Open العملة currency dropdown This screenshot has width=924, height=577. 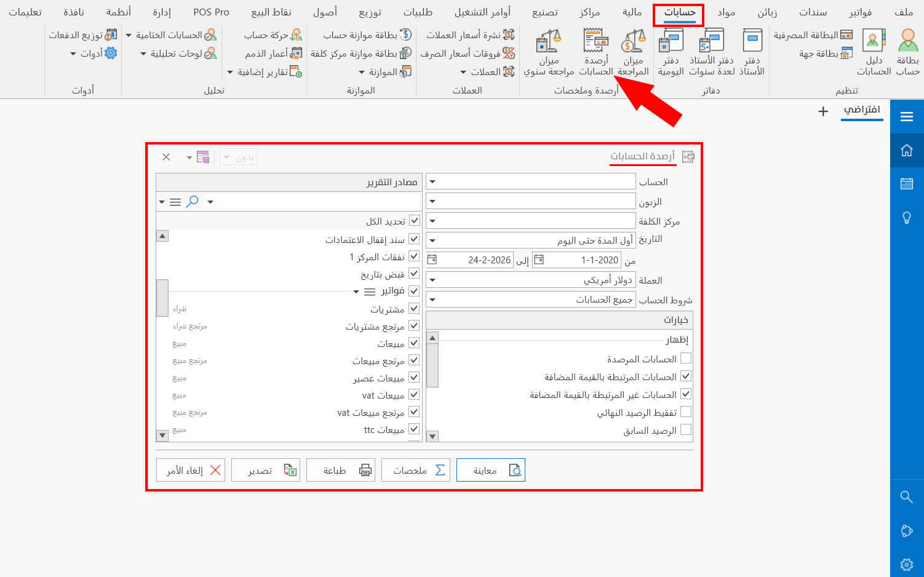(432, 280)
